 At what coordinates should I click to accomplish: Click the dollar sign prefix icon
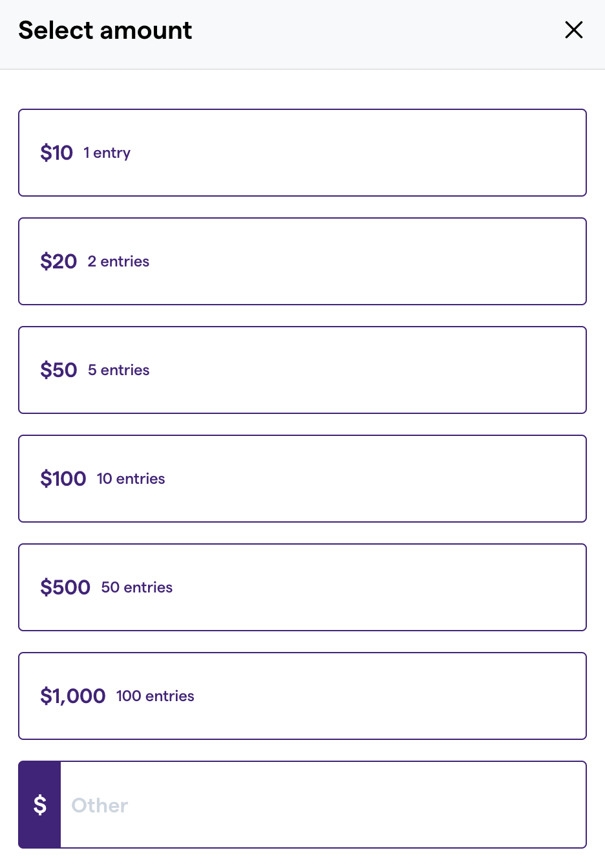coord(39,805)
